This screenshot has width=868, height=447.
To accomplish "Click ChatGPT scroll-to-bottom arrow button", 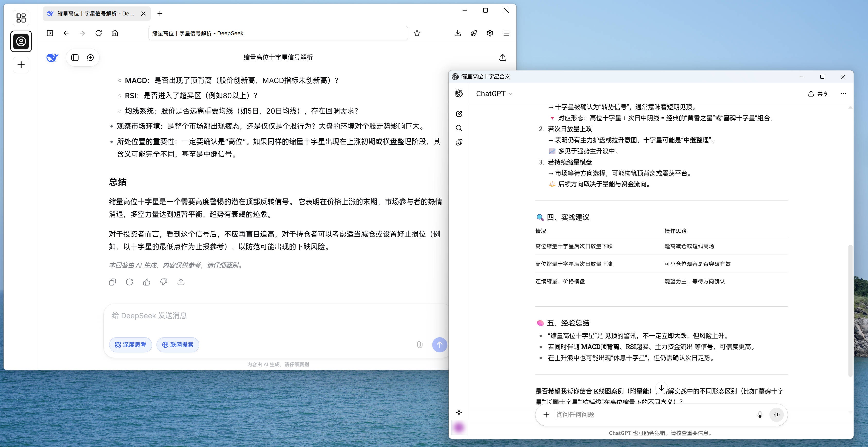I will click(662, 388).
